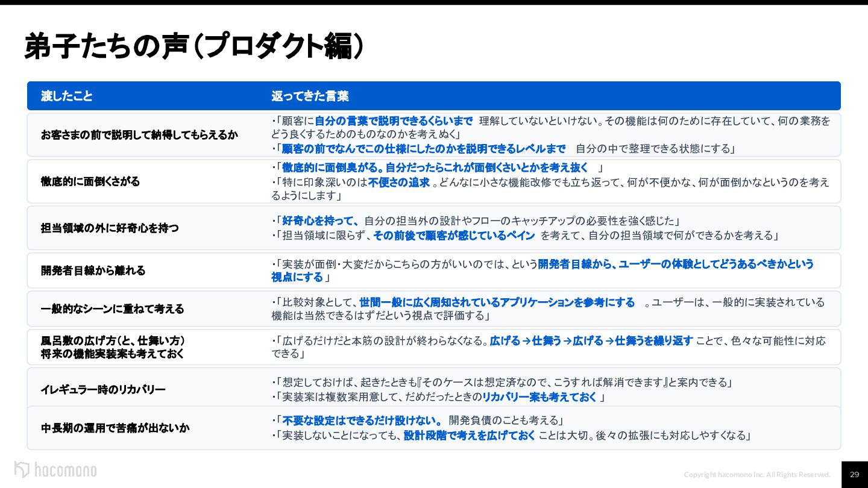This screenshot has width=868, height=488.
Task: Click the slide title 弟子たちの声（プロダクト編）
Action: 194,47
